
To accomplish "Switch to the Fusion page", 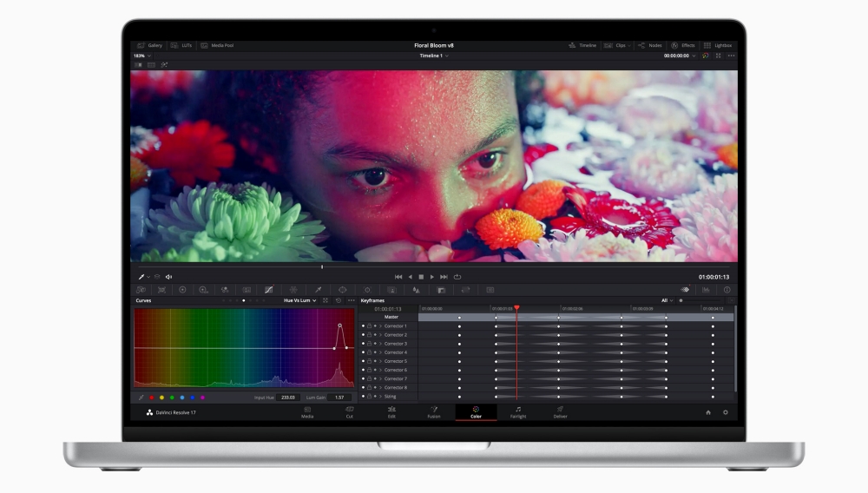I will (434, 412).
